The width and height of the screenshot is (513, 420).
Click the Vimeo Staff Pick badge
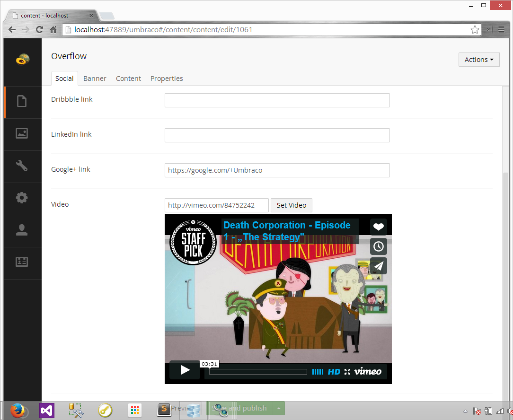tap(194, 242)
